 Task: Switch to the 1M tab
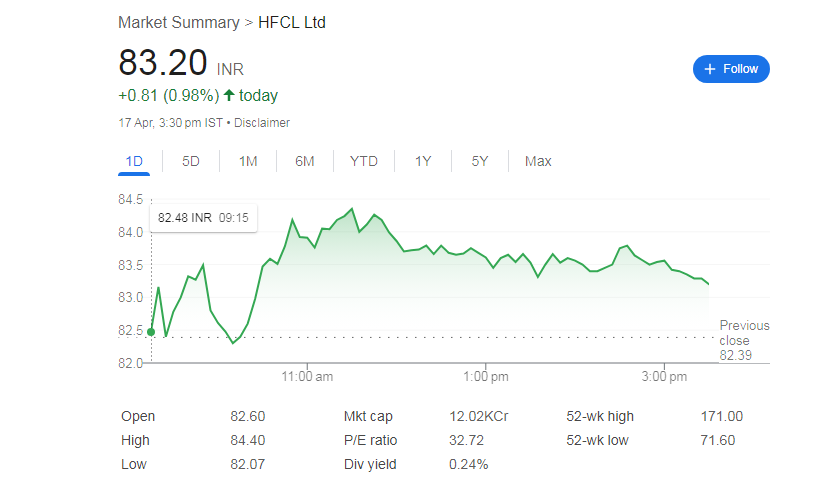pyautogui.click(x=248, y=161)
